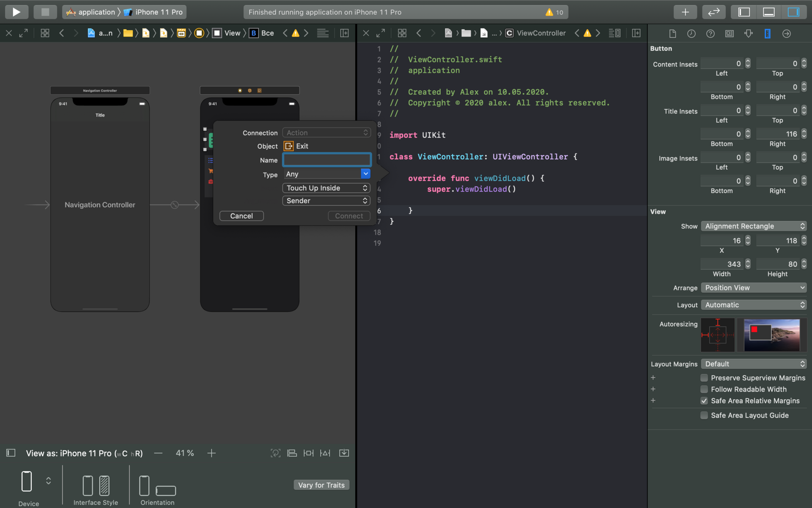Open related items grid in code editor
The width and height of the screenshot is (812, 508).
coord(402,33)
